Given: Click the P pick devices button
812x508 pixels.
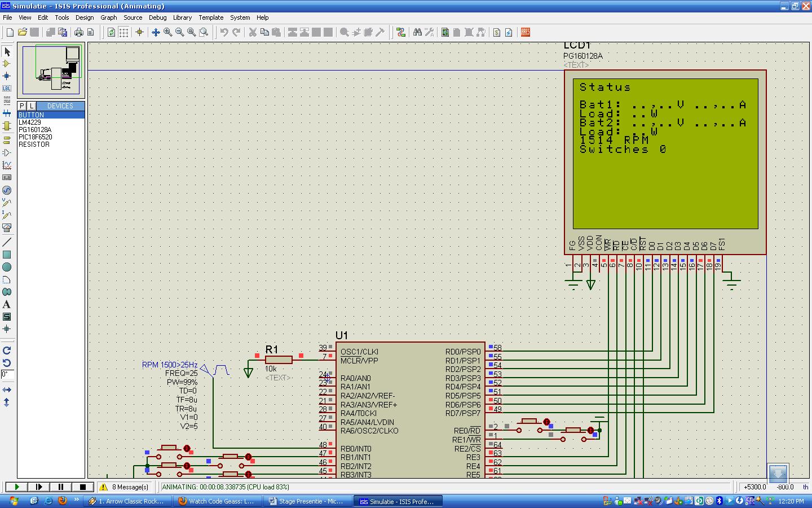Looking at the screenshot, I should 22,106.
